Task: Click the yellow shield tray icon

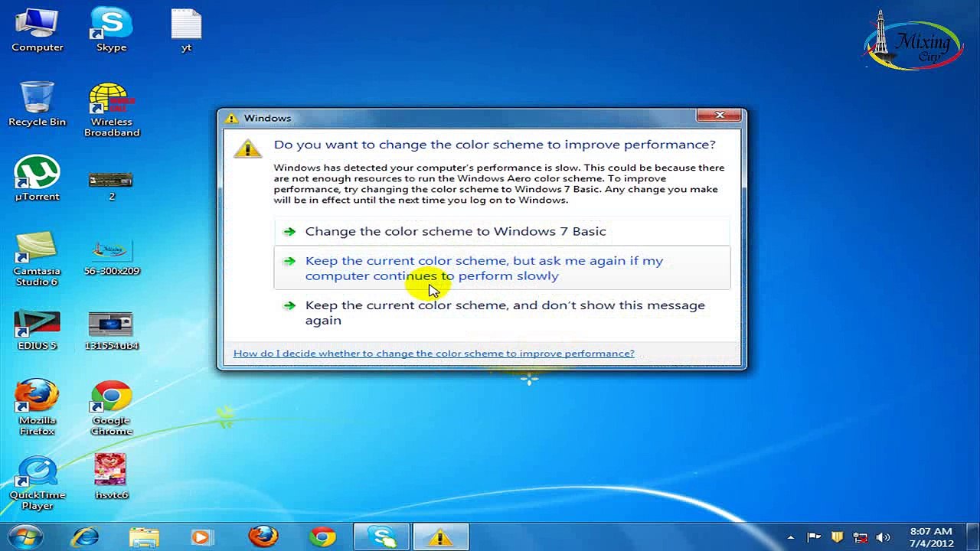Action: [838, 537]
